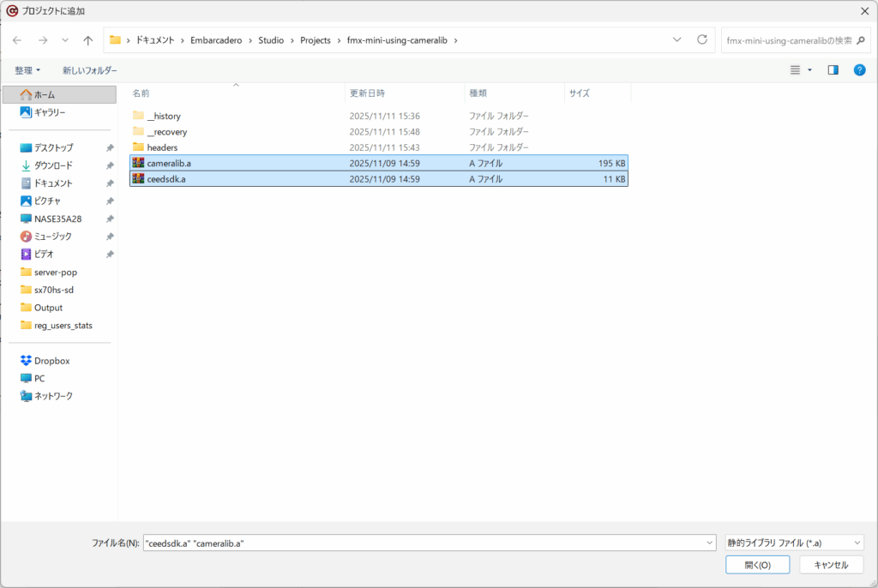Select the headers folder

[x=162, y=147]
